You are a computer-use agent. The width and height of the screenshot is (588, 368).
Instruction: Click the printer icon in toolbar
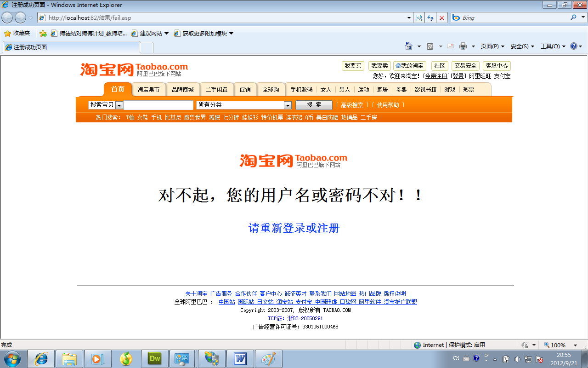click(463, 46)
